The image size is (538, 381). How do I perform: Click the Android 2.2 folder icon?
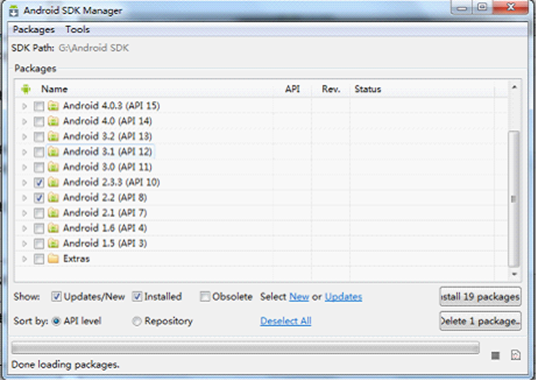53,197
